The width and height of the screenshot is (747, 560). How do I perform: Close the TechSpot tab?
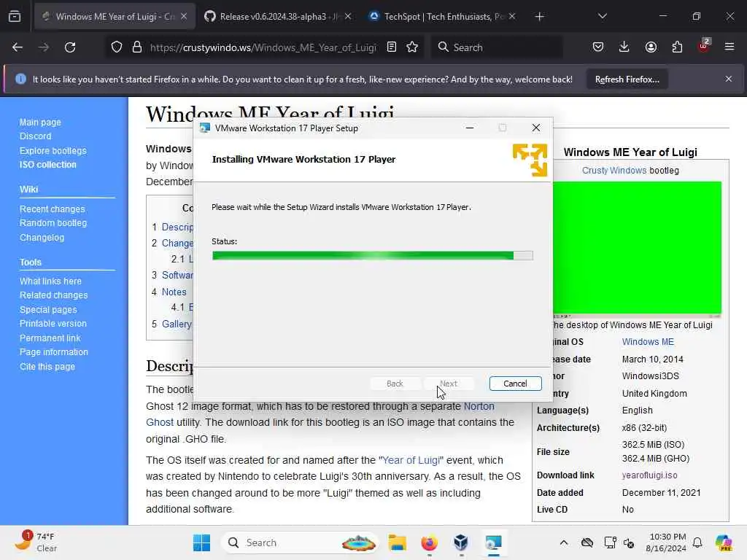(x=512, y=17)
